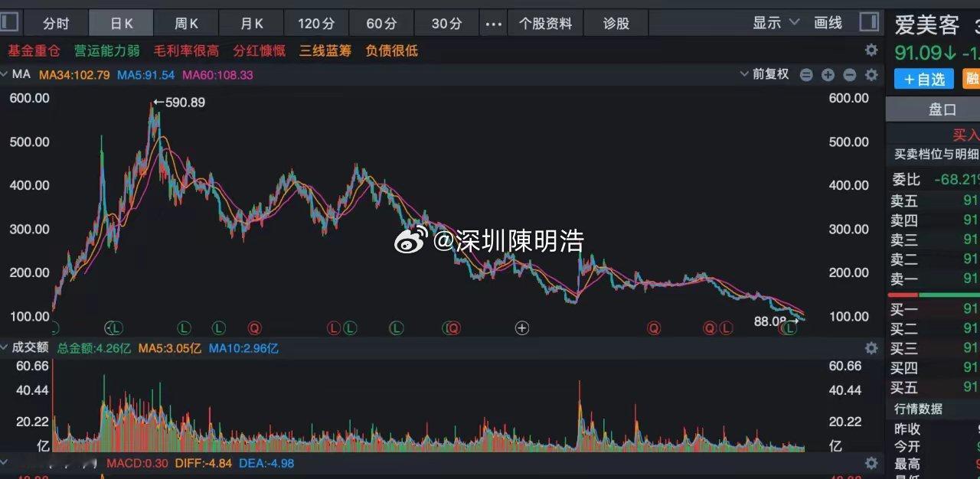The height and width of the screenshot is (479, 980).
Task: Open the 盘口 tab in side panel
Action: coord(942,109)
